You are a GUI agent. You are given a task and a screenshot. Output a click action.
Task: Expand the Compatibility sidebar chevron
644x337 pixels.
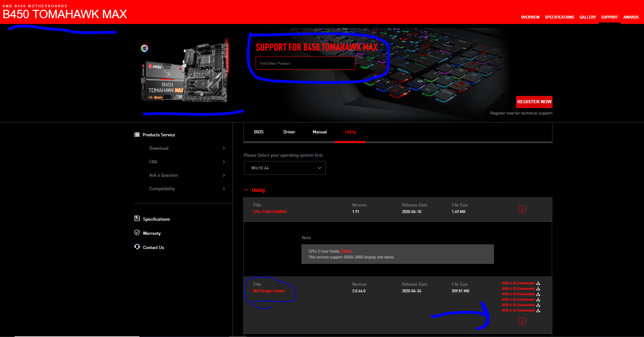tap(224, 189)
